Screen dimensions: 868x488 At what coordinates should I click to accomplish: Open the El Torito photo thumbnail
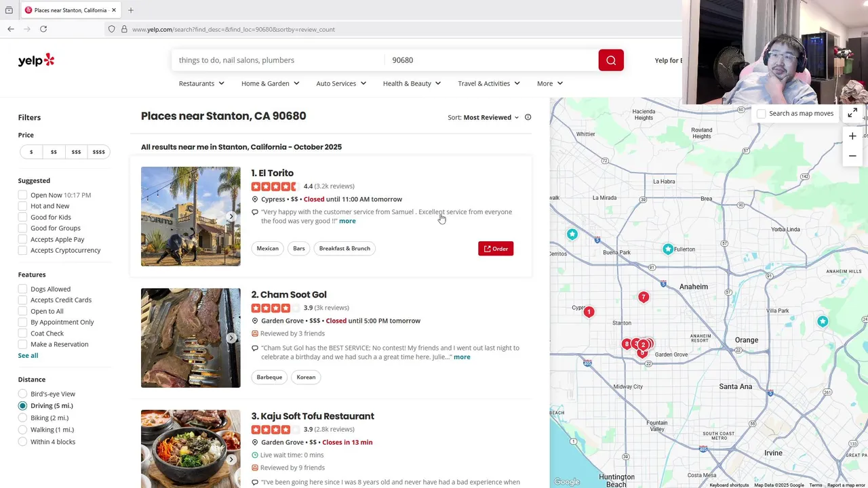pyautogui.click(x=191, y=216)
